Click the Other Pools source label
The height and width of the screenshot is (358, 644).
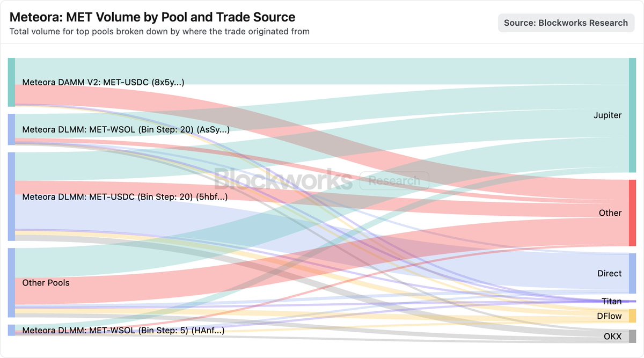46,283
